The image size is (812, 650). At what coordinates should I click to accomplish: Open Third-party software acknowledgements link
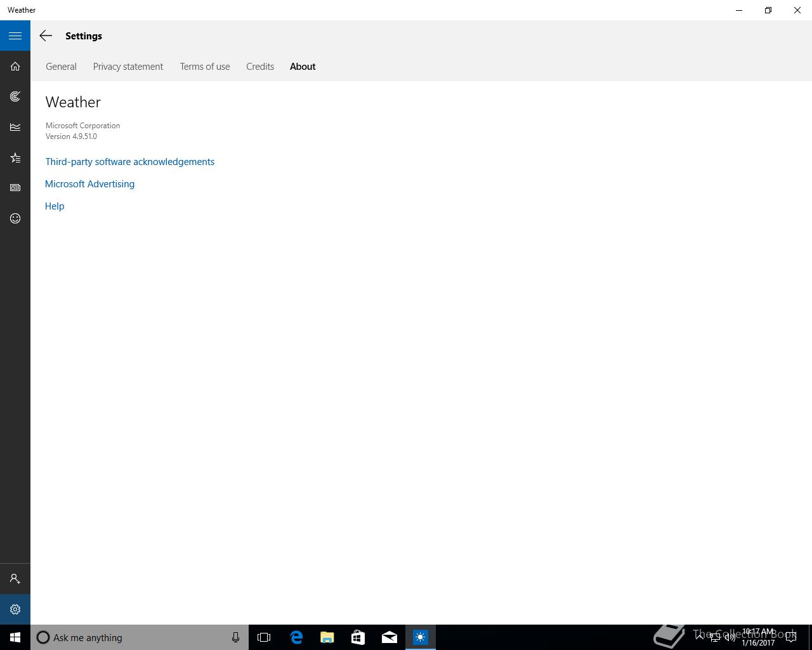(130, 162)
